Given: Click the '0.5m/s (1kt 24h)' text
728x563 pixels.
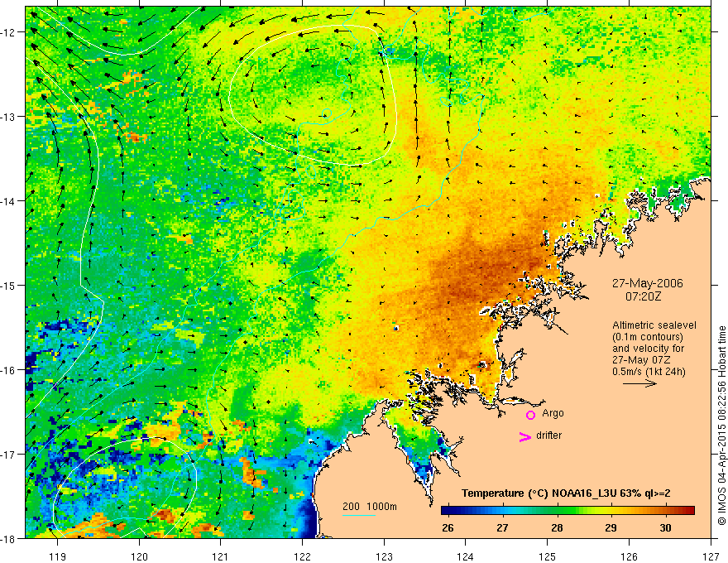Looking at the screenshot, I should [x=649, y=372].
